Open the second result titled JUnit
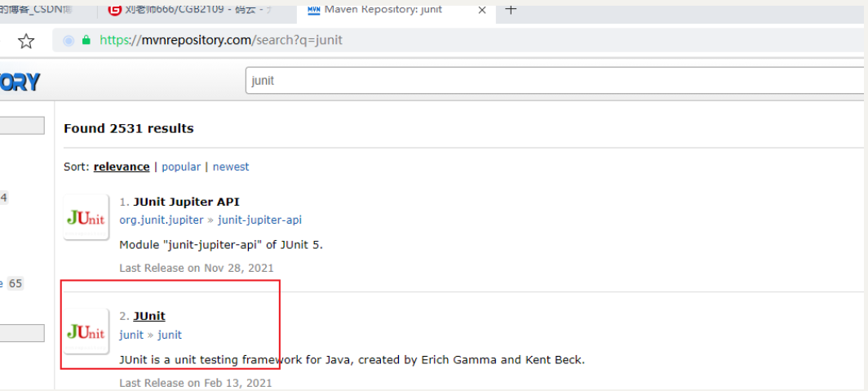Image resolution: width=868 pixels, height=391 pixels. (149, 316)
